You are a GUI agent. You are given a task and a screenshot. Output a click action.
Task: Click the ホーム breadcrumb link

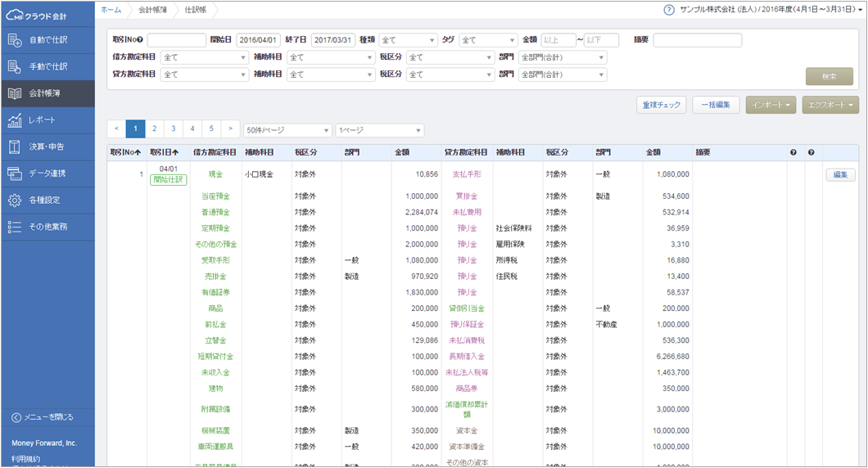click(111, 10)
